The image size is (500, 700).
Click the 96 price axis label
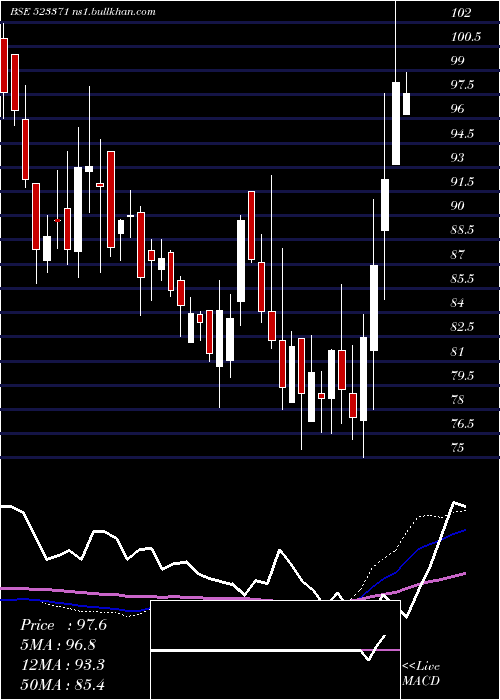(458, 109)
